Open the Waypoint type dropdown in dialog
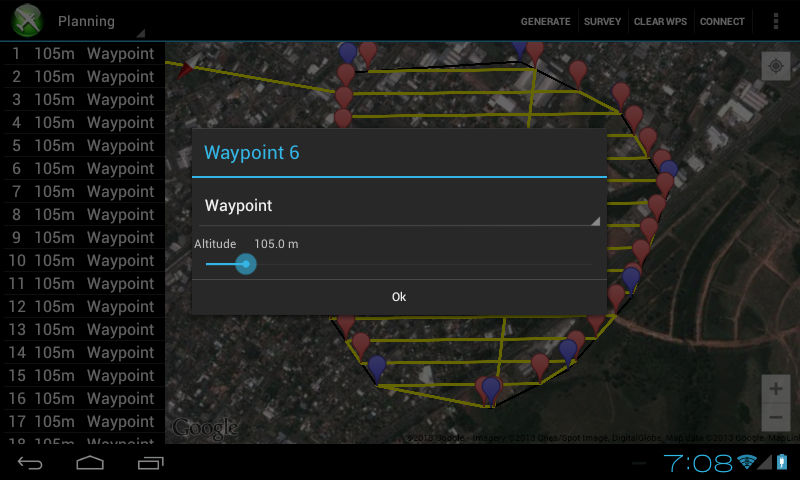 pos(399,206)
